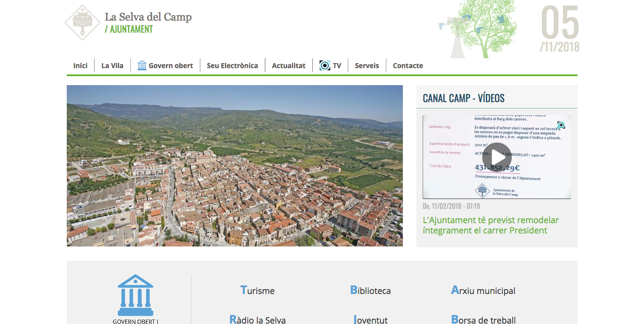The image size is (644, 324).
Task: Open the Borsa de treball link
Action: pyautogui.click(x=483, y=320)
